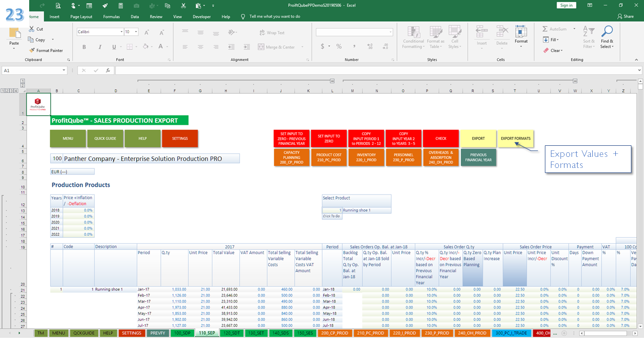Switch to the SETTINGS sheet tab
This screenshot has height=362, width=644.
tap(131, 333)
